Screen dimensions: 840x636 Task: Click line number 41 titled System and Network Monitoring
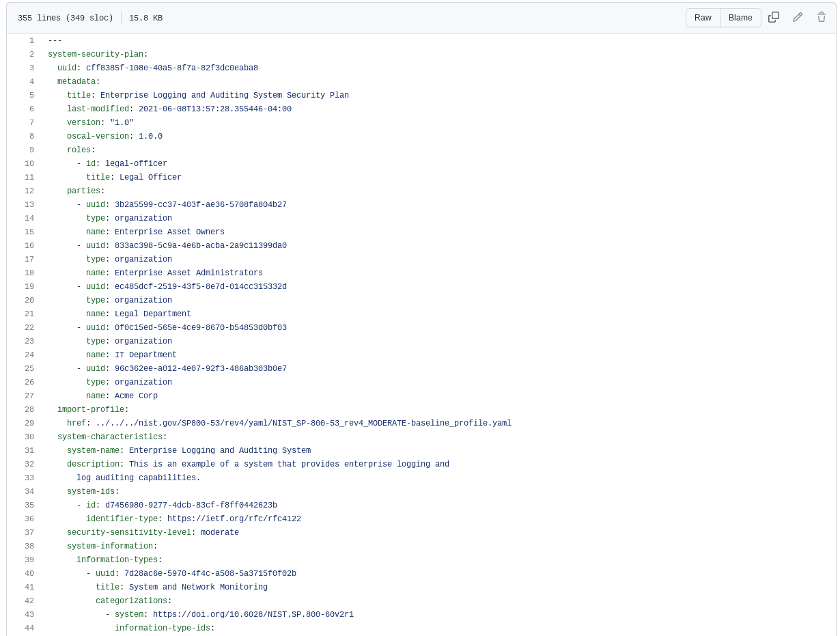[29, 587]
